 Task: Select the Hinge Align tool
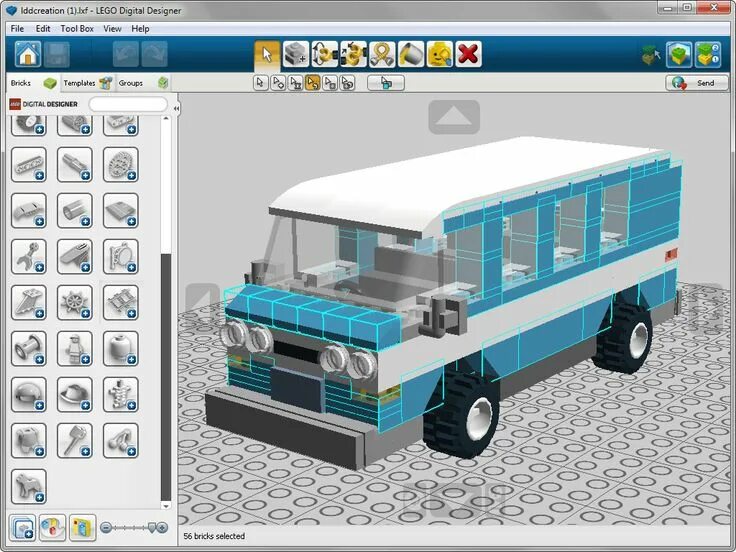point(353,54)
